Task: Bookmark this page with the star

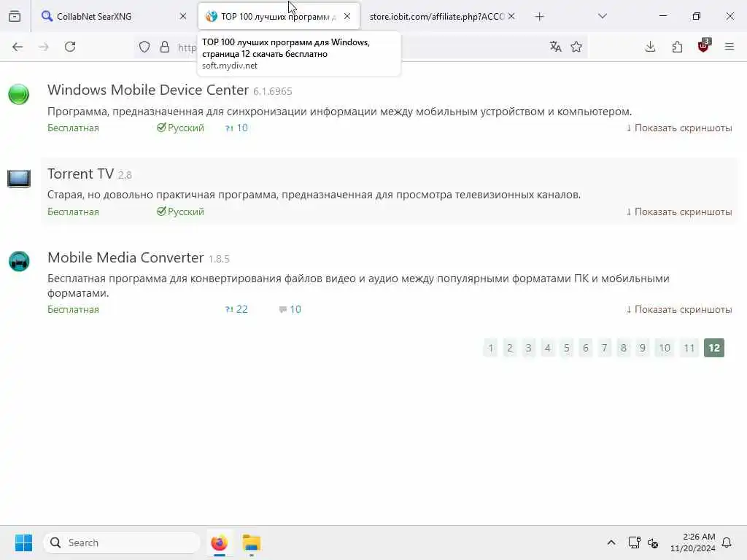Action: tap(576, 47)
